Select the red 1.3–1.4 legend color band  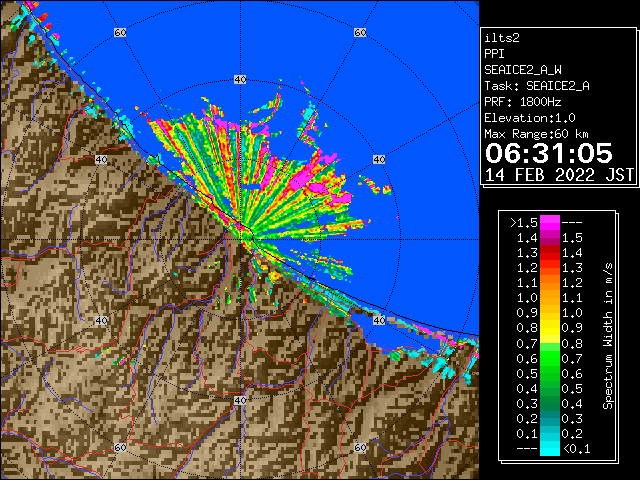pos(550,253)
